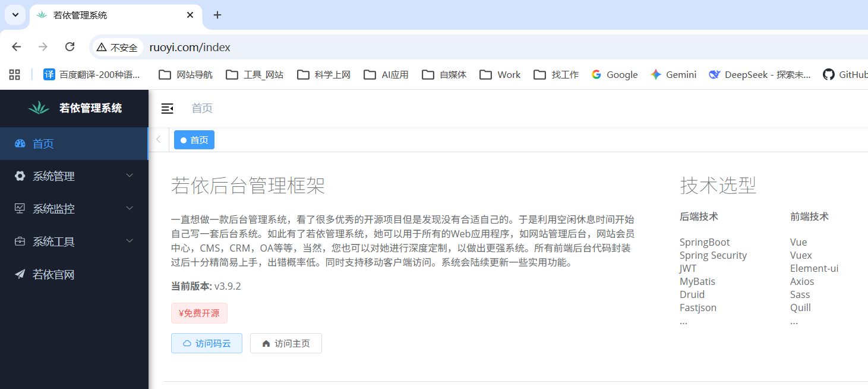The width and height of the screenshot is (868, 389).
Task: Open the apps grid bookmark icon
Action: pyautogui.click(x=15, y=74)
